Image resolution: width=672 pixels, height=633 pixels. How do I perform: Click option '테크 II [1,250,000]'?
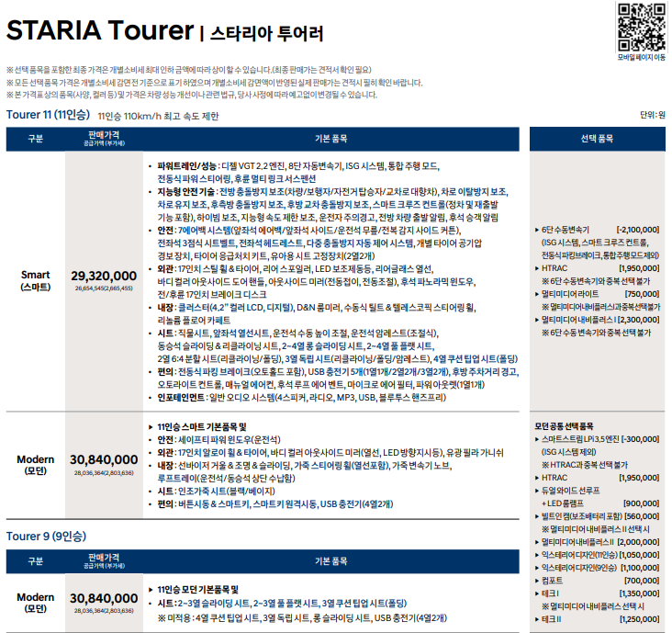tap(598, 619)
